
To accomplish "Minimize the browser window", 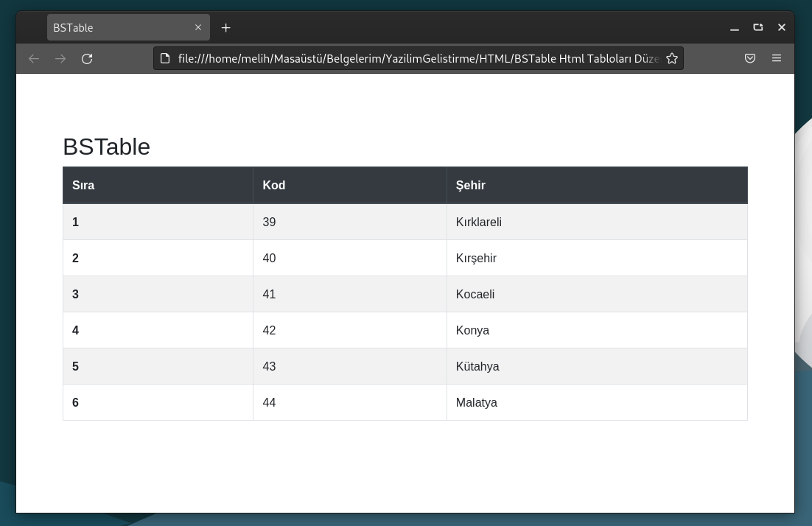I will [735, 28].
